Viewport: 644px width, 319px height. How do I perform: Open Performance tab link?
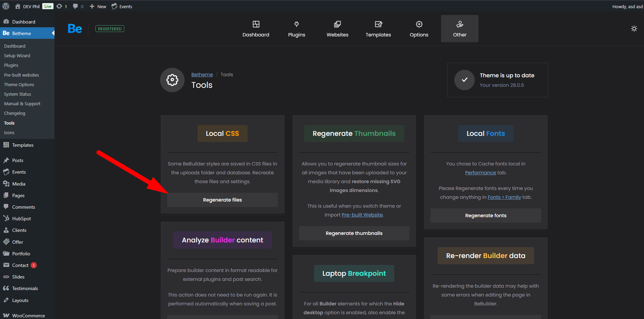pos(481,173)
